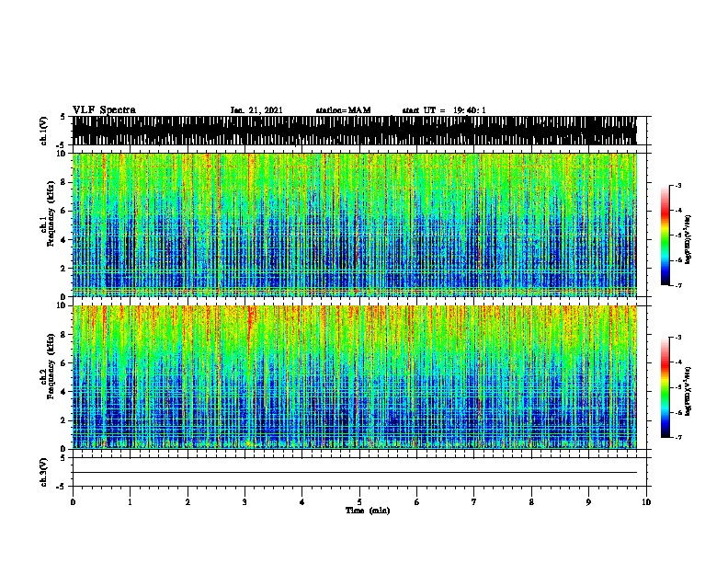Click time axis tick label "3"
The height and width of the screenshot is (563, 728).
click(x=245, y=502)
